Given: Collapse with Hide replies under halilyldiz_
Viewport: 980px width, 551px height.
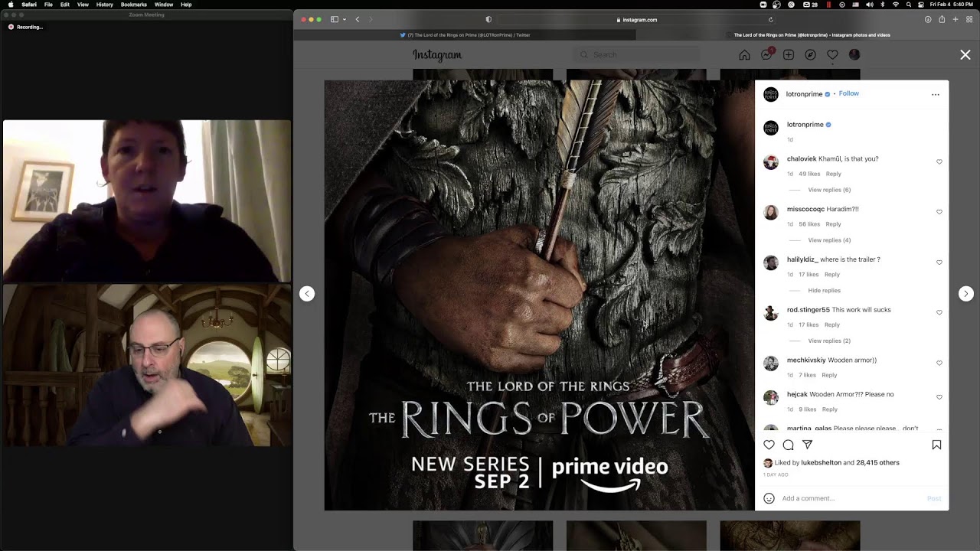Looking at the screenshot, I should click(x=825, y=291).
